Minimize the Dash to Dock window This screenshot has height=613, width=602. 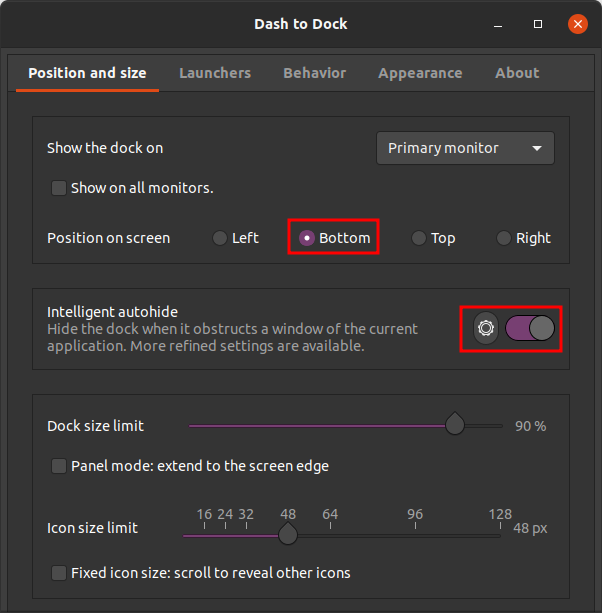point(498,25)
